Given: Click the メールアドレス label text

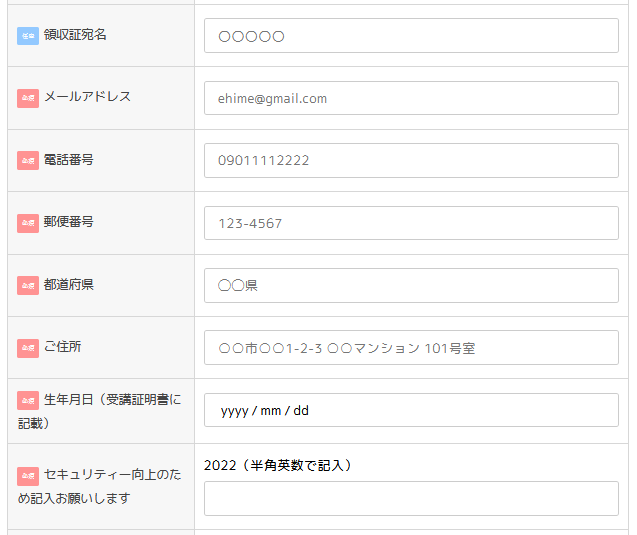Looking at the screenshot, I should (x=87, y=96).
